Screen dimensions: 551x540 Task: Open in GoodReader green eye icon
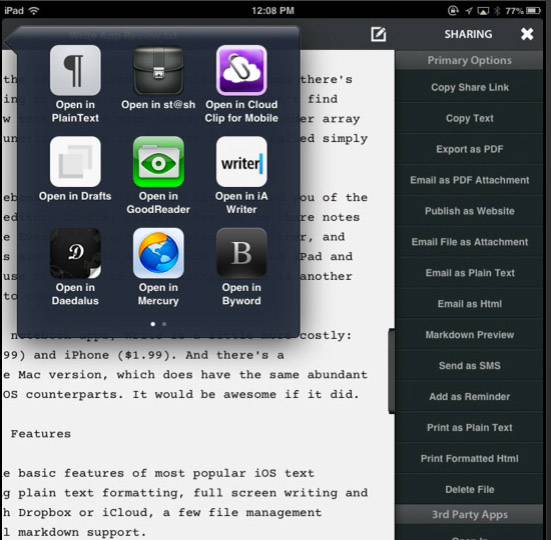tap(158, 162)
